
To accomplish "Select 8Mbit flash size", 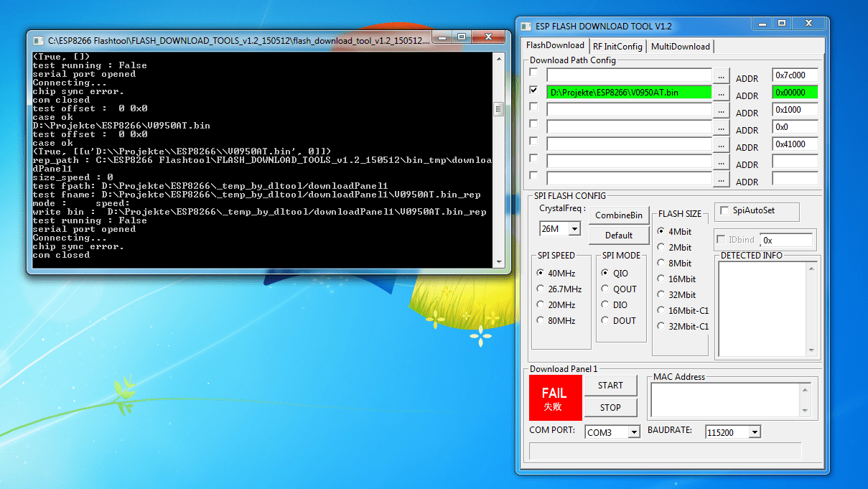I will (x=661, y=263).
